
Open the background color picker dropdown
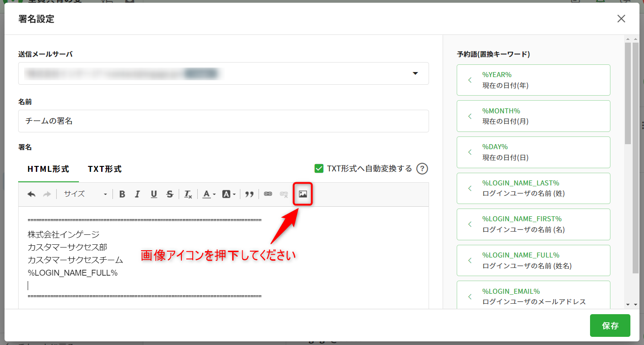coord(229,194)
